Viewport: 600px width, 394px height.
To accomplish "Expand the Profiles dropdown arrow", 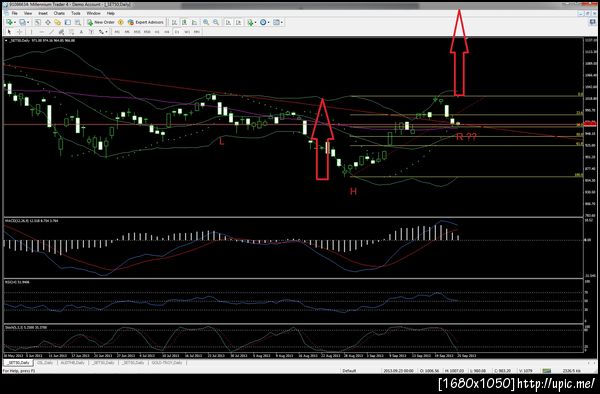I will coord(28,22).
